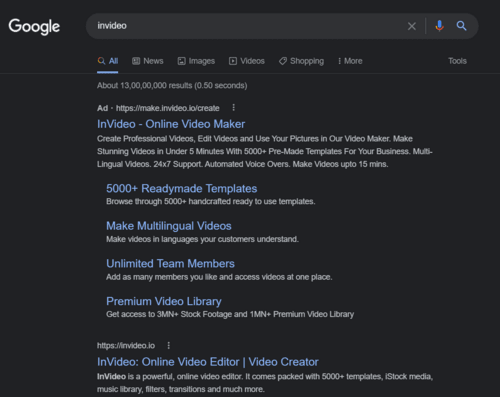Switch to the Images tab
The width and height of the screenshot is (500, 397).
[x=196, y=61]
